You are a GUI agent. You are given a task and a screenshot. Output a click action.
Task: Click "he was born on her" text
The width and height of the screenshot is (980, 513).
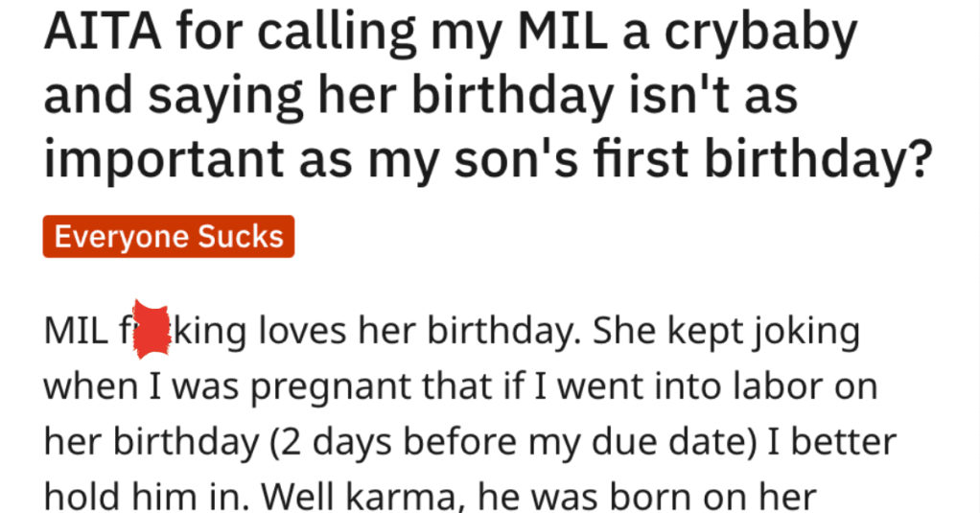647,498
